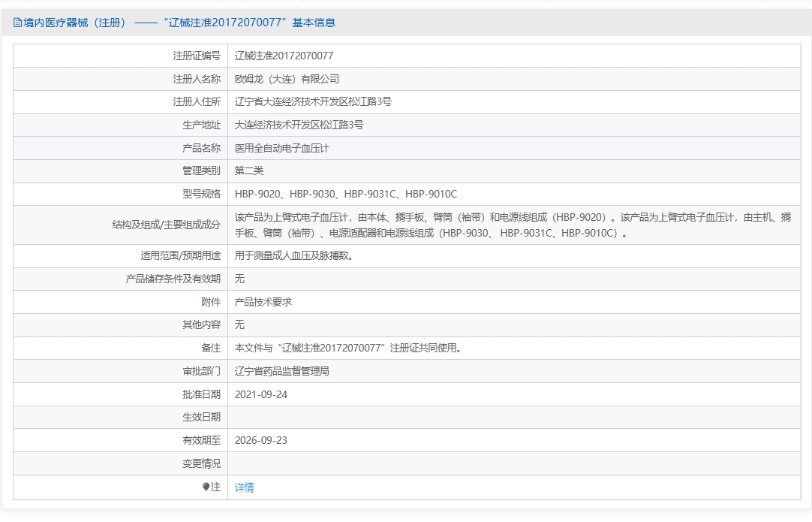Click the 审批部门 label

coord(201,371)
